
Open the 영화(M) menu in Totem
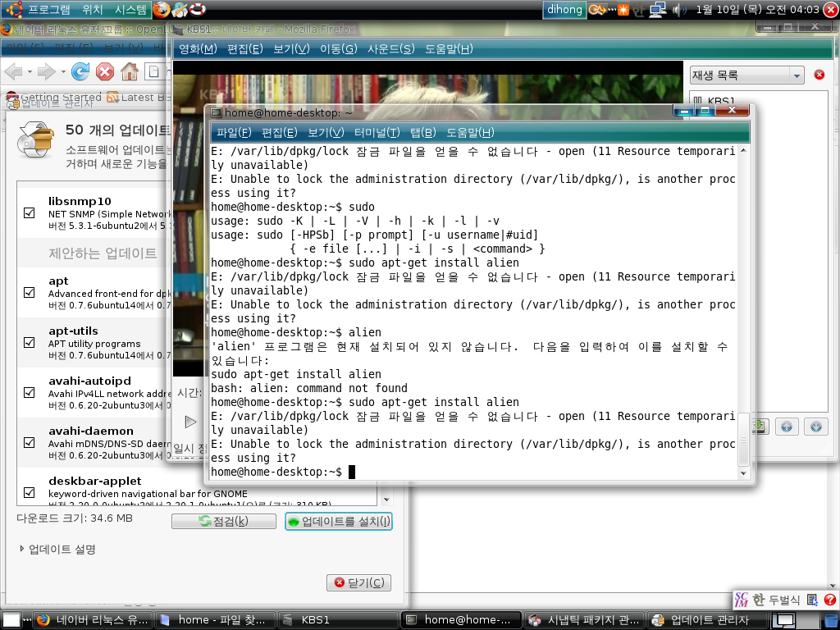[x=198, y=49]
